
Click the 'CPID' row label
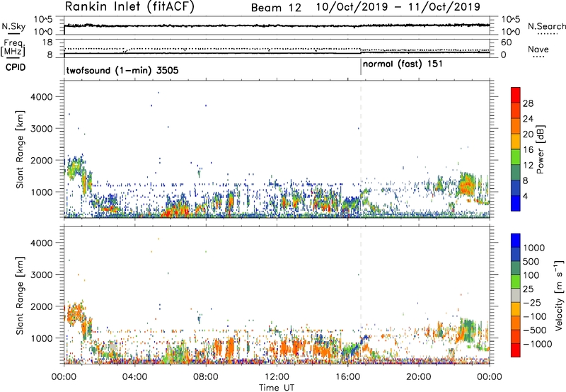[x=16, y=67]
